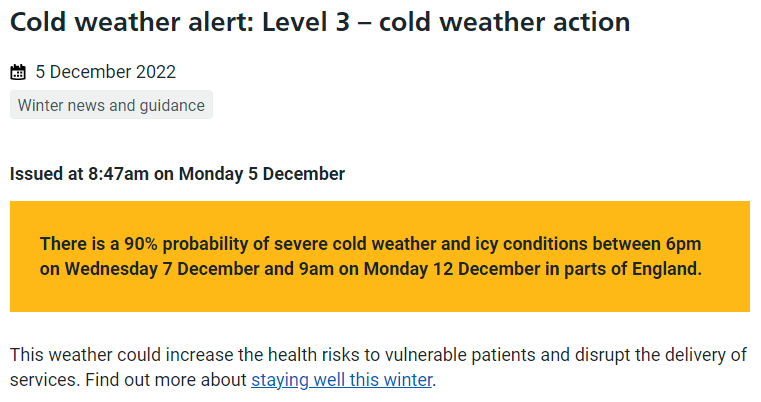The height and width of the screenshot is (402, 761).
Task: Click the 90% probability figure in the banner
Action: 141,244
